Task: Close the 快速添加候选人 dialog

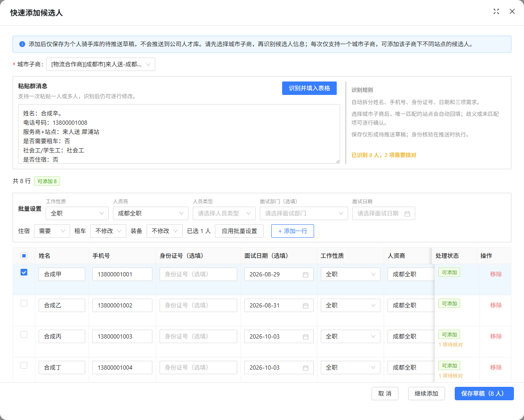Action: (x=512, y=11)
